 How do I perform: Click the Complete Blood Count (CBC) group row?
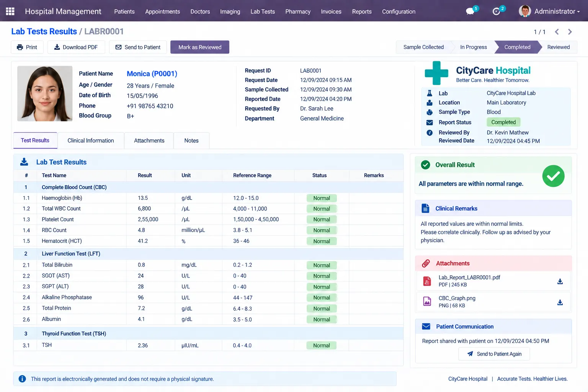pos(208,187)
